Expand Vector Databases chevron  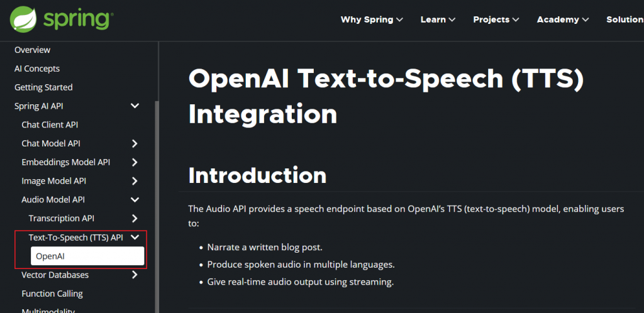pyautogui.click(x=135, y=275)
